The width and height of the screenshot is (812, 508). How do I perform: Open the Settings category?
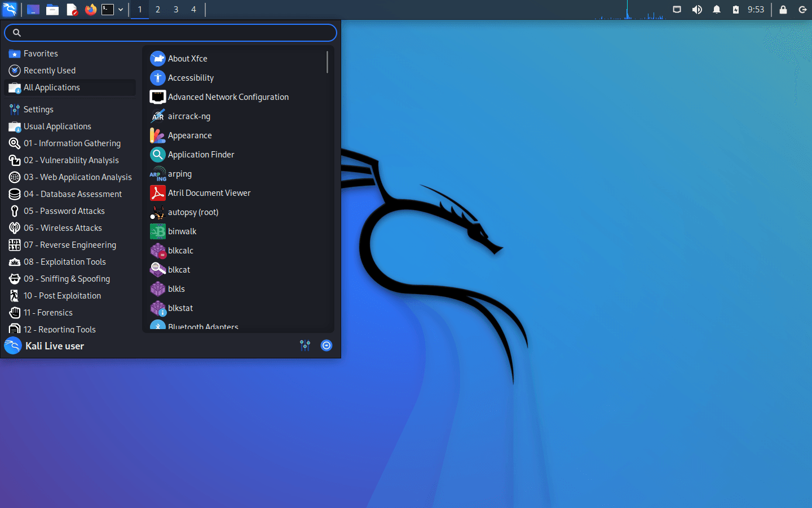pos(70,110)
